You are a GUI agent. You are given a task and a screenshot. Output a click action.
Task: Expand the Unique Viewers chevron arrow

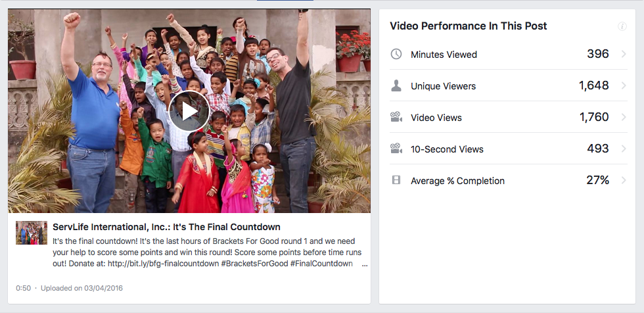tap(623, 85)
